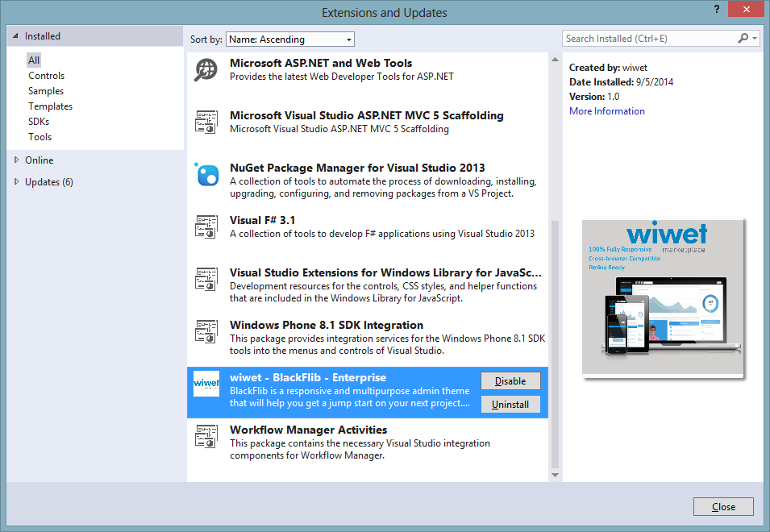Image resolution: width=770 pixels, height=532 pixels.
Task: Click the Windows Library for JavaScript icon
Action: click(206, 279)
